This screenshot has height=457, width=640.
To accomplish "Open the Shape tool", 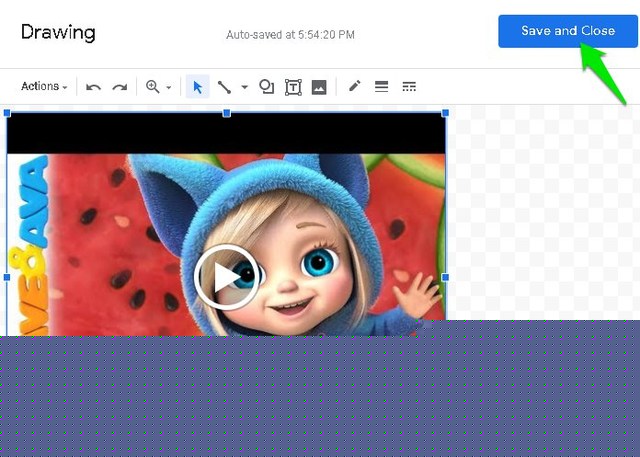I will coord(267,87).
